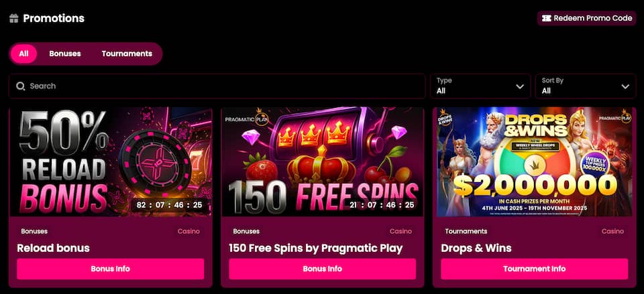Click the Redeem Promo Code button
644x294 pixels.
pos(587,18)
